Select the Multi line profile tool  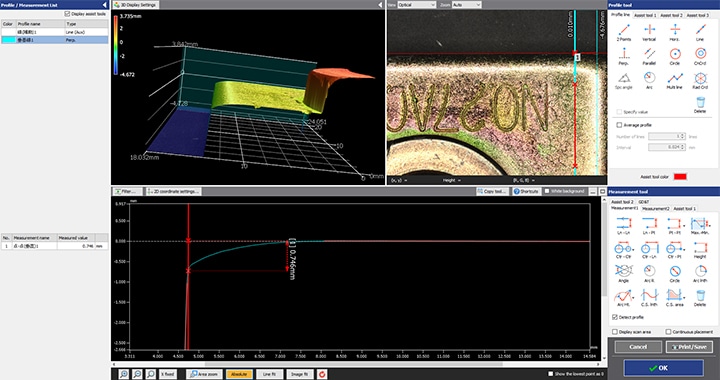(675, 79)
